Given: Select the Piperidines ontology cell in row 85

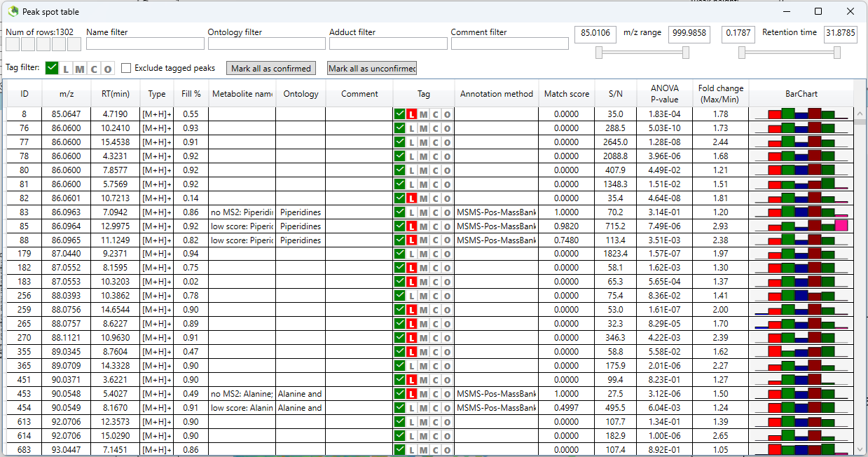Looking at the screenshot, I should click(300, 226).
